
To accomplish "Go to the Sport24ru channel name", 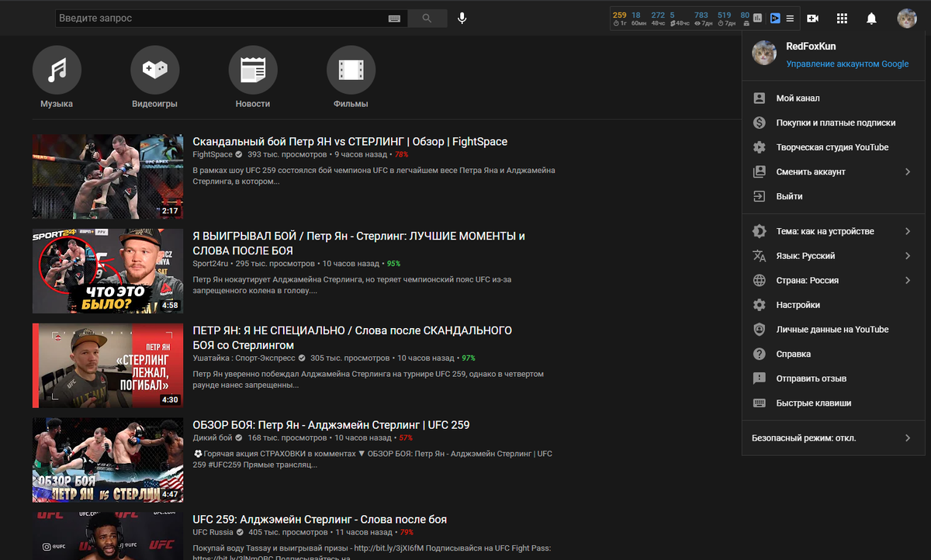I will [211, 264].
